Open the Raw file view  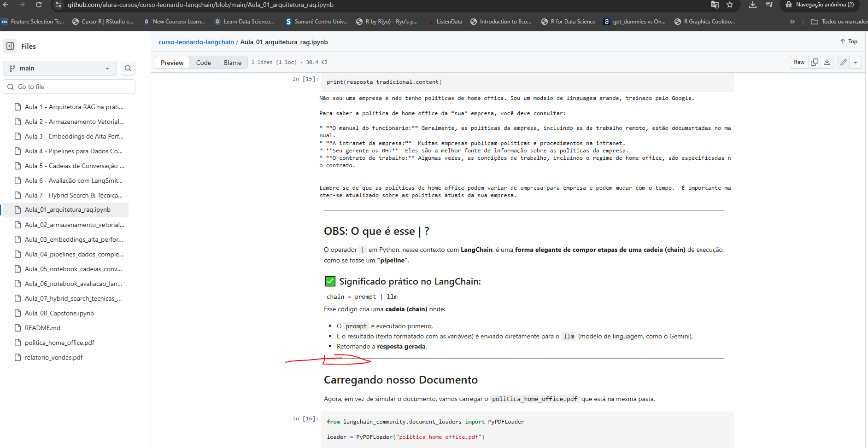pos(799,62)
